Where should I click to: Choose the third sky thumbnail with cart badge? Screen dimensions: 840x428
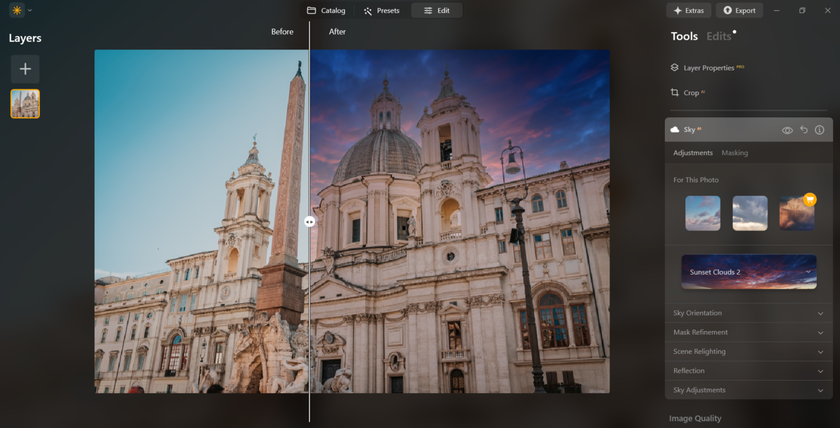point(797,213)
